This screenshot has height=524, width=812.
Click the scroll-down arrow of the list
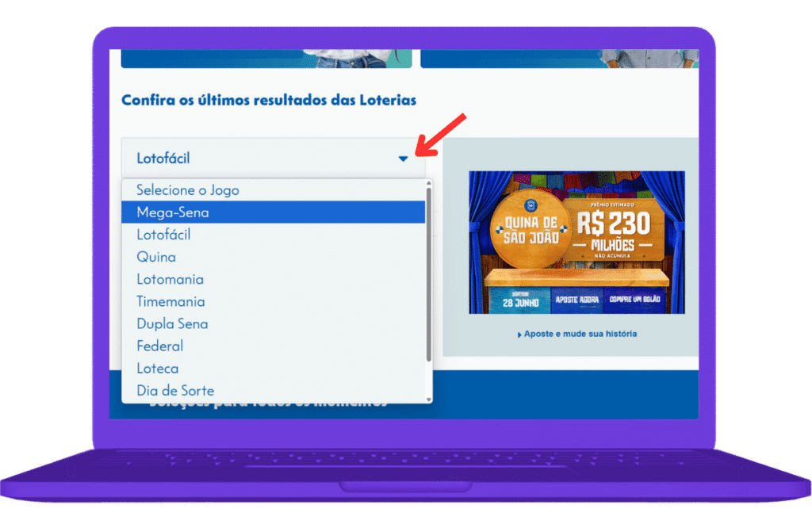click(429, 400)
